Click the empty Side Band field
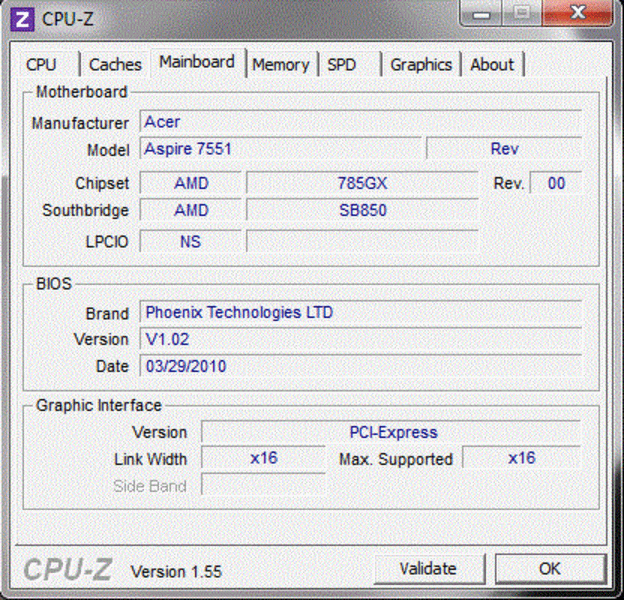 coord(263,485)
